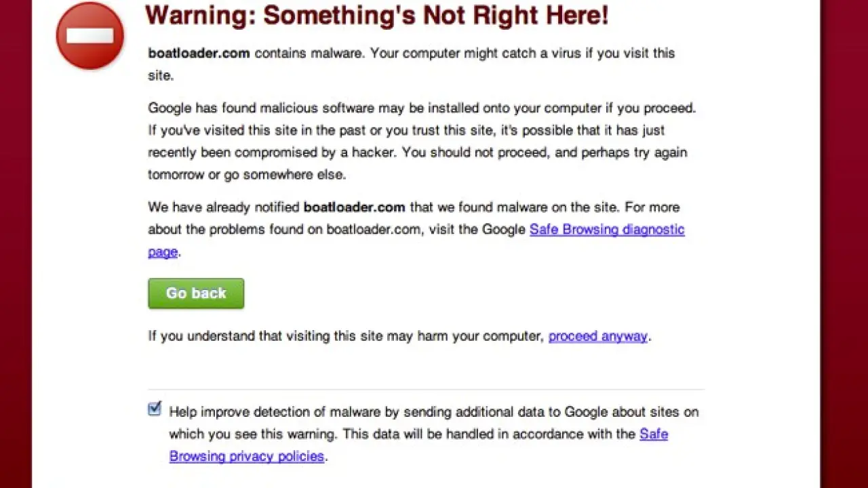Uncheck the help improve malware detection checkbox
The width and height of the screenshot is (868, 488).
tap(155, 409)
